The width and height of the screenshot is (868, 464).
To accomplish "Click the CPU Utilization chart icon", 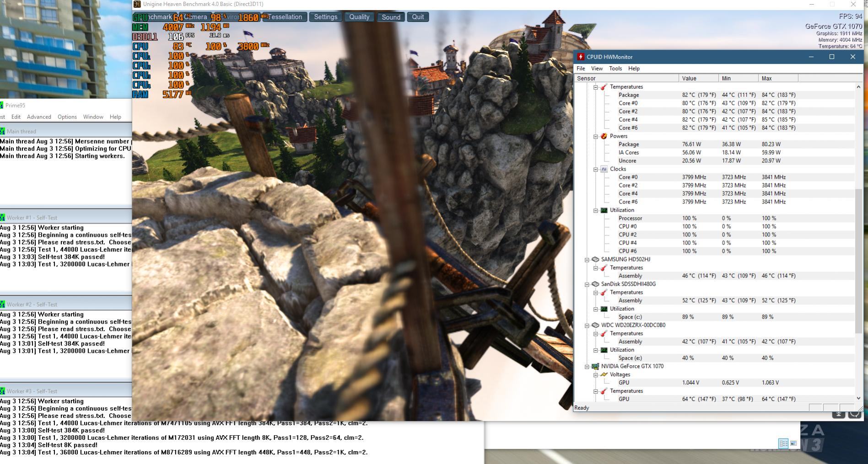I will 604,210.
